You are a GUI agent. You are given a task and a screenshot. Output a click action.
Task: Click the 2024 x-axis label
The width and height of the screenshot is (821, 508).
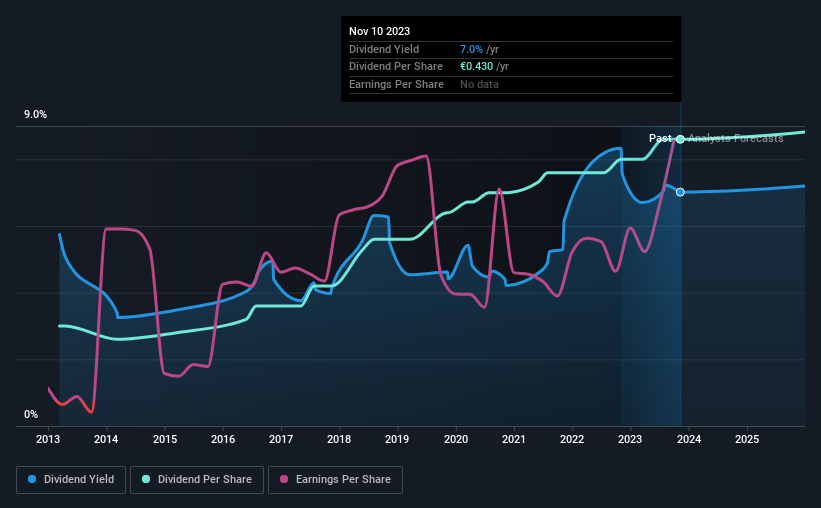(x=689, y=439)
